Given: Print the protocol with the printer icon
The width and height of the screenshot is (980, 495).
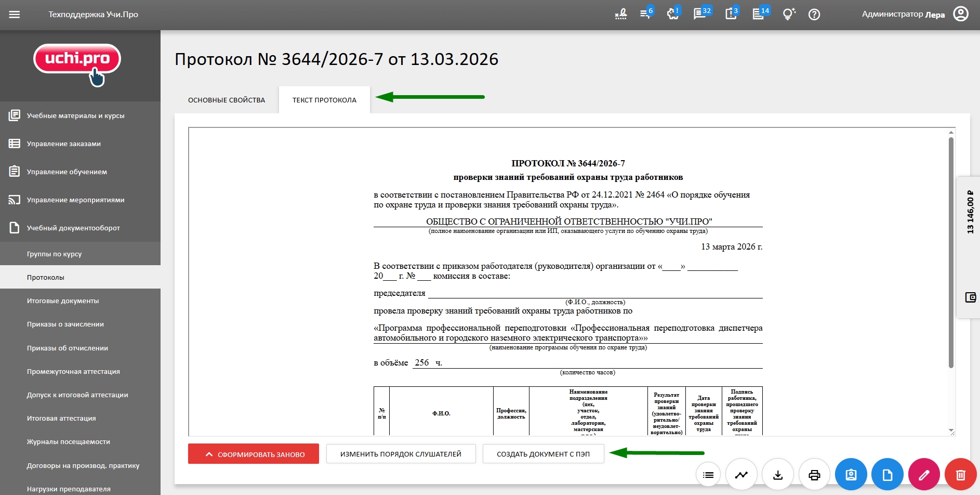Looking at the screenshot, I should pos(814,475).
